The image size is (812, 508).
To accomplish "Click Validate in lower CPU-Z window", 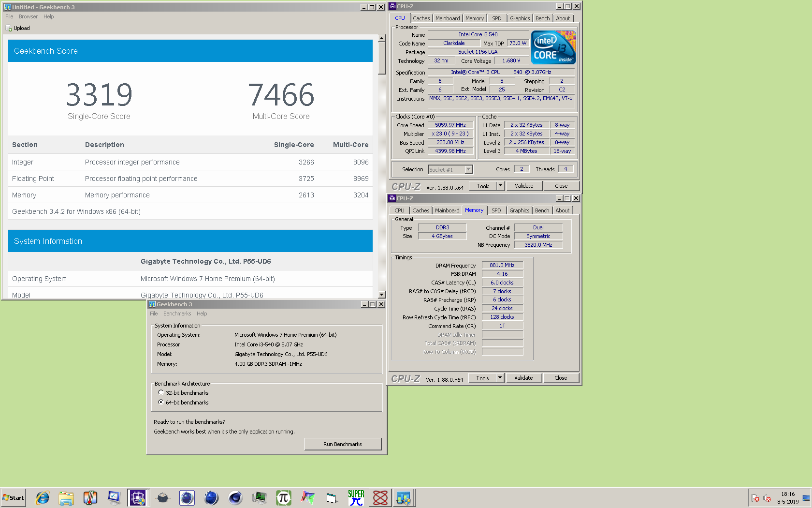I will (523, 378).
